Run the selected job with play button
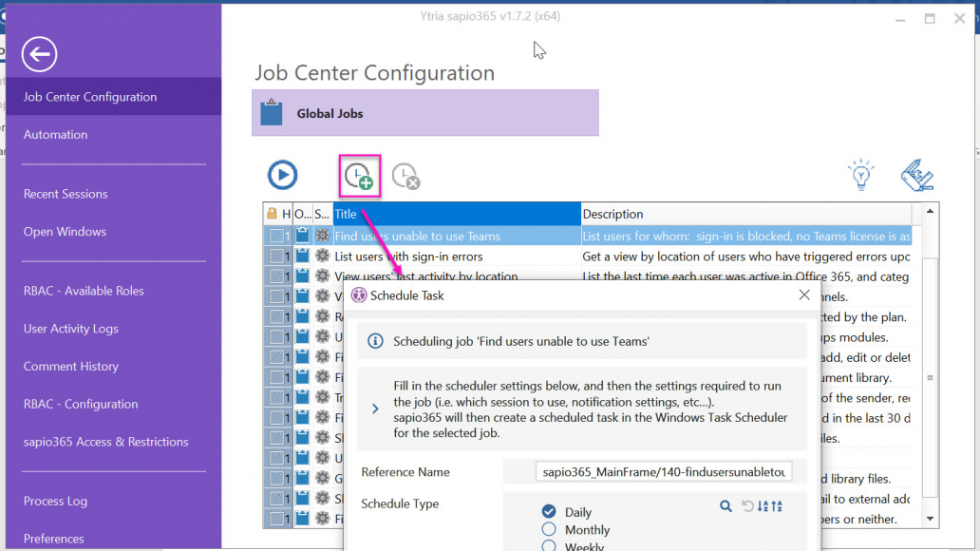Image resolution: width=980 pixels, height=551 pixels. pos(282,175)
